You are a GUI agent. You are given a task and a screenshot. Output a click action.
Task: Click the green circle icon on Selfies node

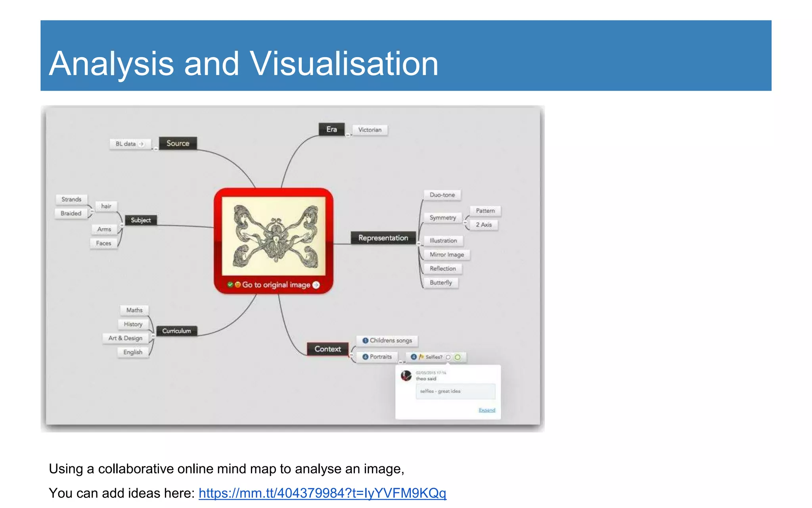[458, 357]
